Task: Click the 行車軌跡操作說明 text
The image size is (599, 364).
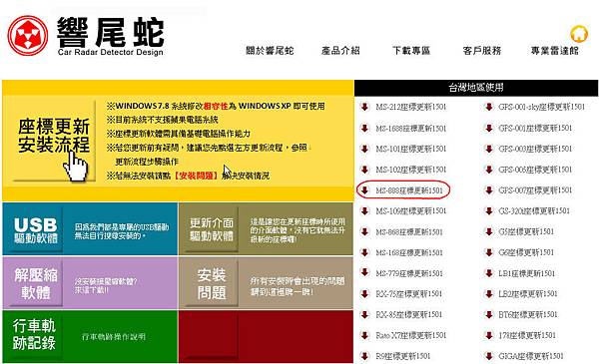Action: 114,336
